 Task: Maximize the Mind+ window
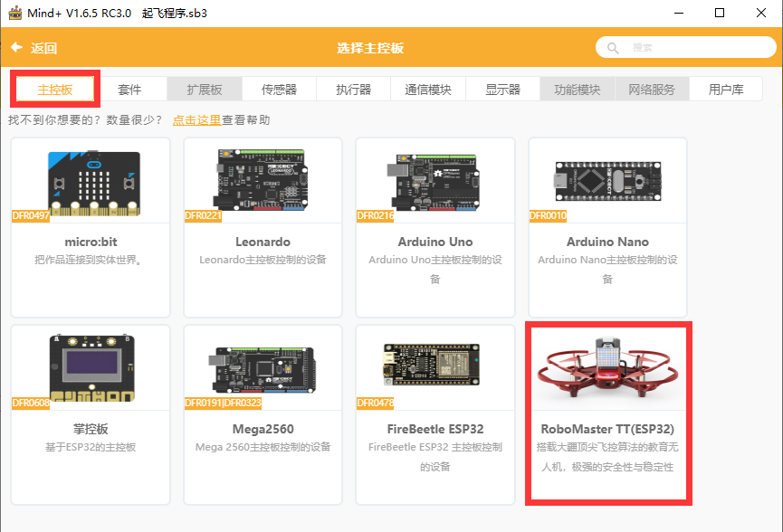coord(720,13)
